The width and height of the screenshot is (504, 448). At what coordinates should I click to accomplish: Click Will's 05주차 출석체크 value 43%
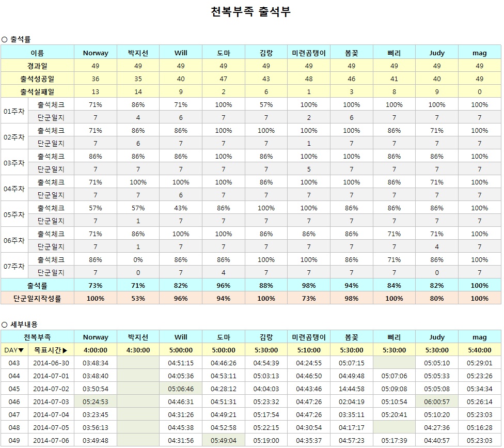pos(181,208)
